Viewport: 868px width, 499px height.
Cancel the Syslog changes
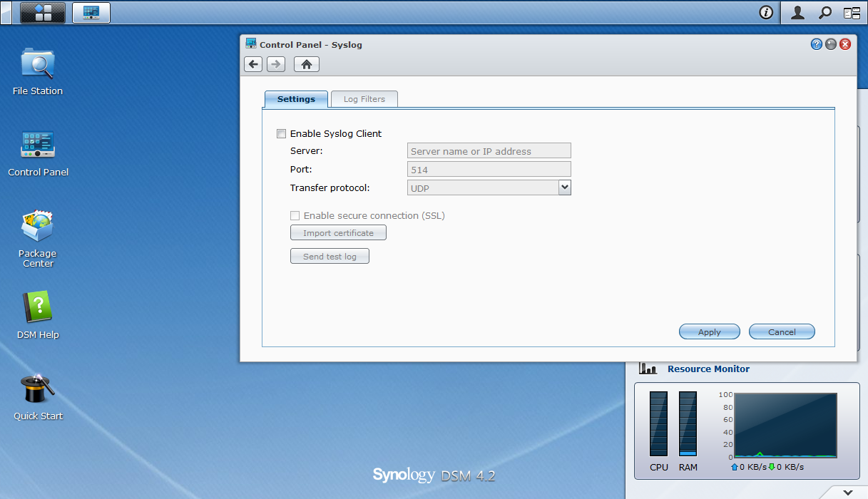[x=782, y=331]
